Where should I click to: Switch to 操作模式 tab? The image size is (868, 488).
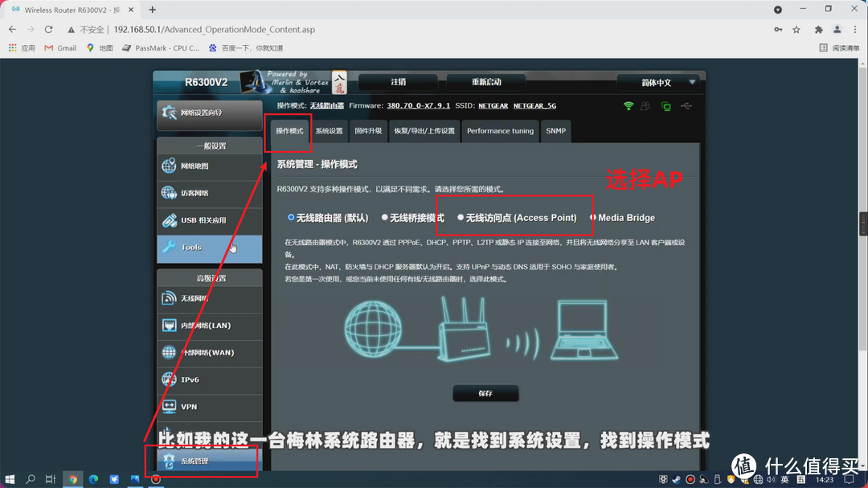[x=289, y=131]
